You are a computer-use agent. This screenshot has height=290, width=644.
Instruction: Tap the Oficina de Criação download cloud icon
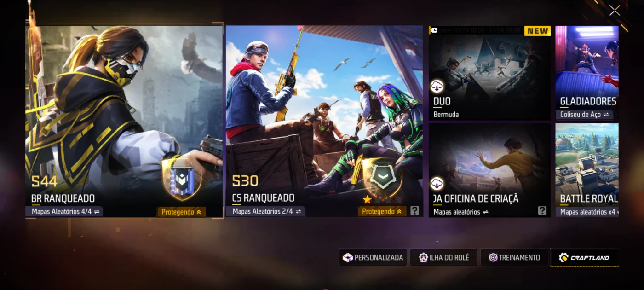(437, 184)
